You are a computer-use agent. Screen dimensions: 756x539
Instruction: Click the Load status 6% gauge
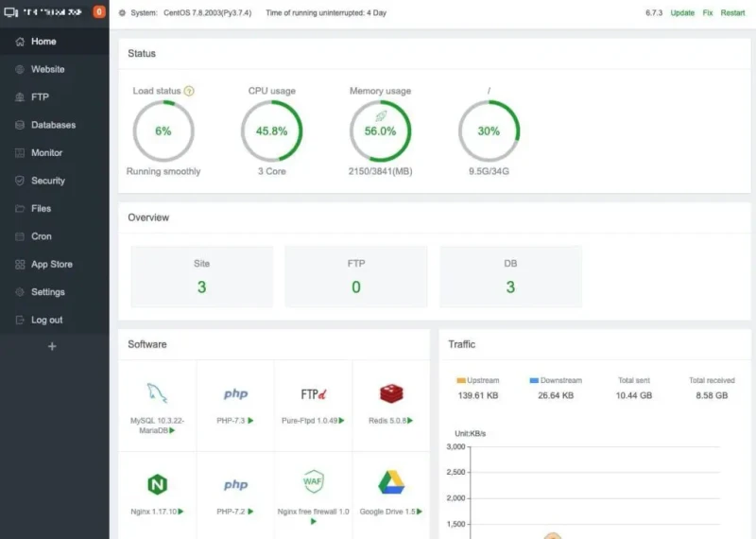click(x=163, y=130)
